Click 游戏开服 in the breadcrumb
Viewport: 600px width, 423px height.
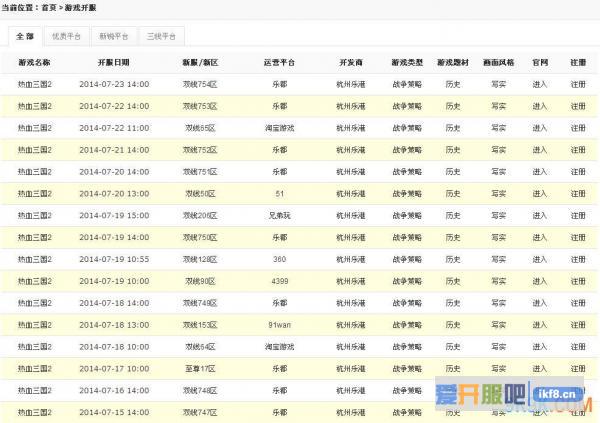[80, 8]
